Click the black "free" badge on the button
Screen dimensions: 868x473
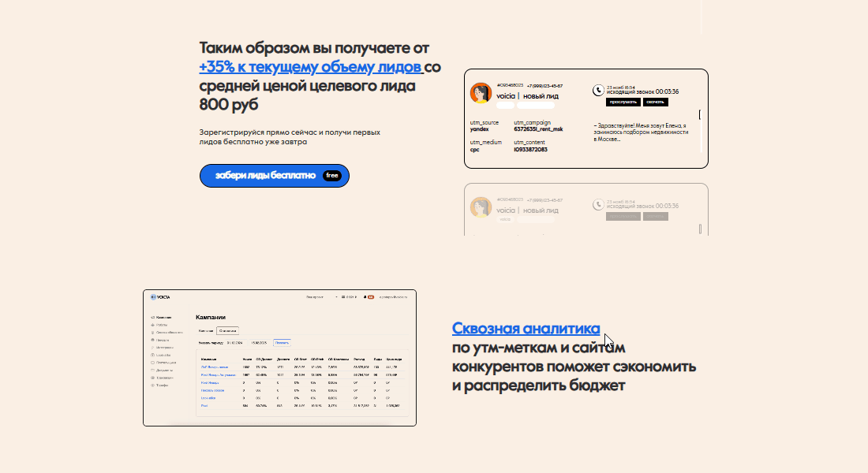pyautogui.click(x=332, y=175)
